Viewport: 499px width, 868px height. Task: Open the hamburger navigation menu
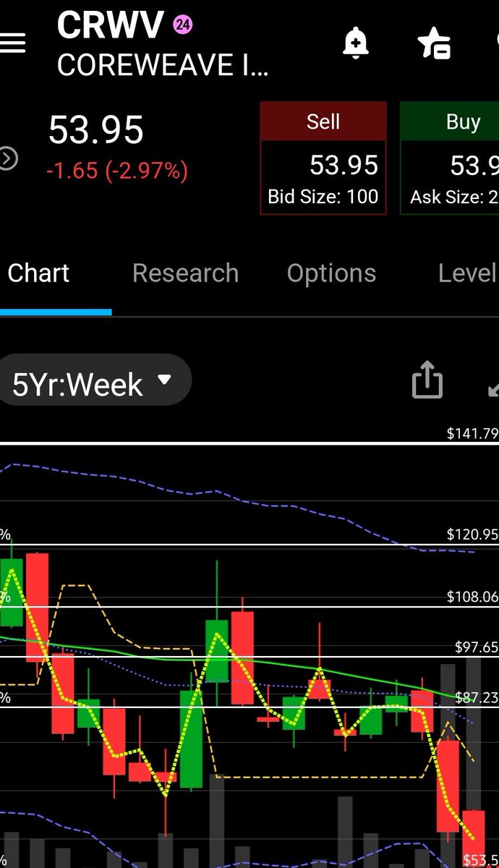point(12,43)
